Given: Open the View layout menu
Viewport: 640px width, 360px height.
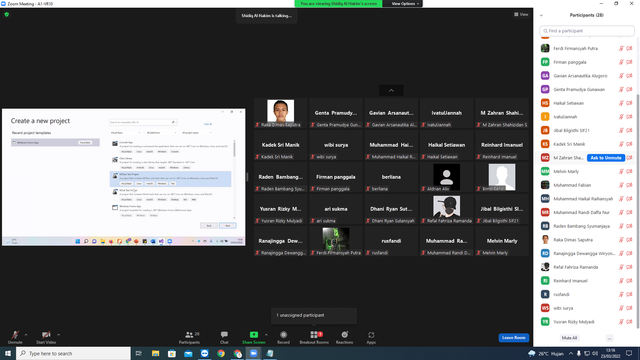Looking at the screenshot, I should pos(521,14).
